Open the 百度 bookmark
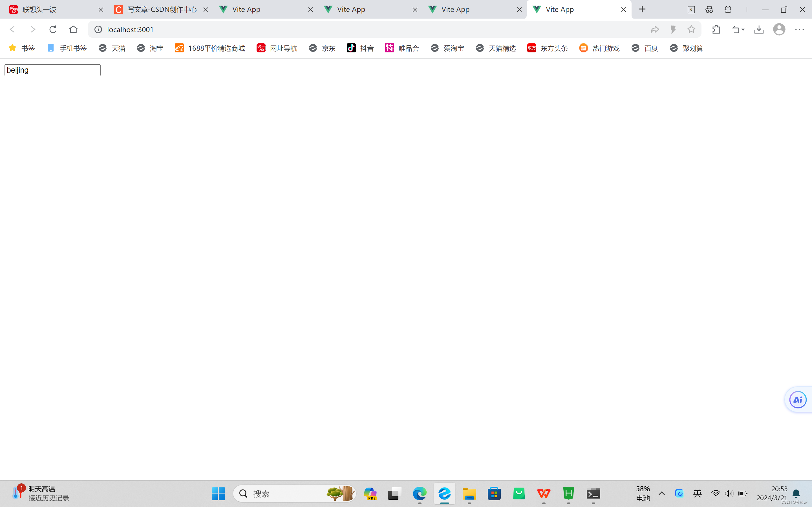 tap(645, 48)
